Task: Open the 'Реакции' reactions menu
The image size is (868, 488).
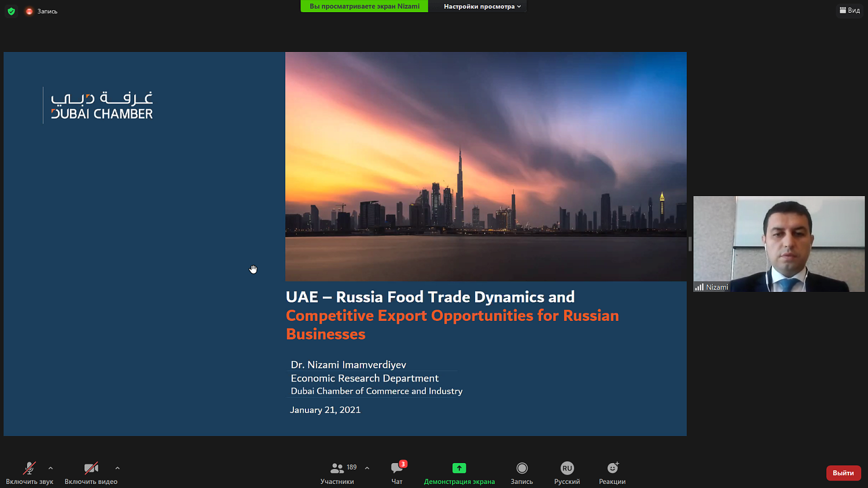Action: (612, 473)
